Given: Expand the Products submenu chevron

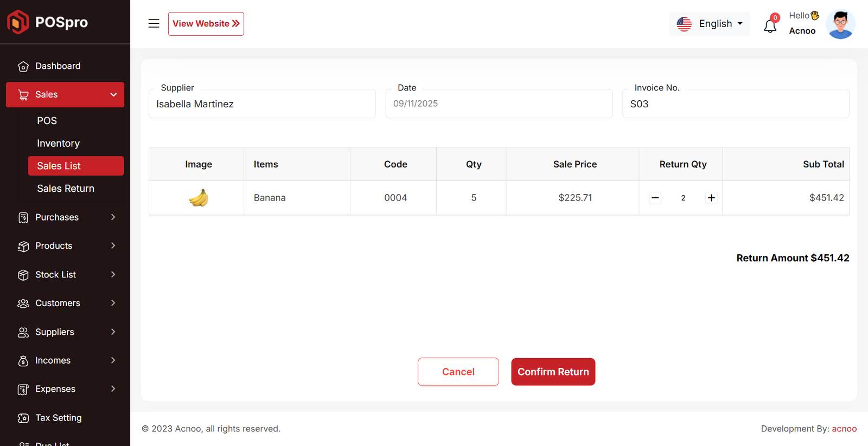Looking at the screenshot, I should click(x=113, y=246).
